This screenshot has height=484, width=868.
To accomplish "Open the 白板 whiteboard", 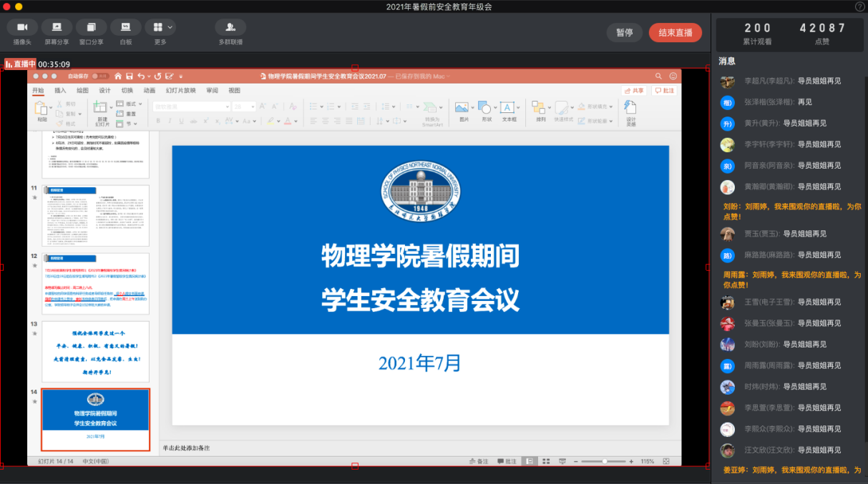I will [125, 27].
